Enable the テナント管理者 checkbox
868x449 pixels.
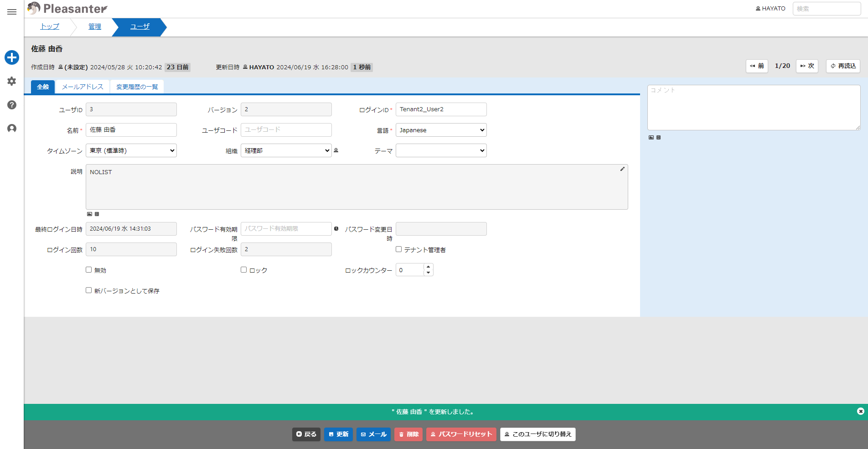[398, 249]
